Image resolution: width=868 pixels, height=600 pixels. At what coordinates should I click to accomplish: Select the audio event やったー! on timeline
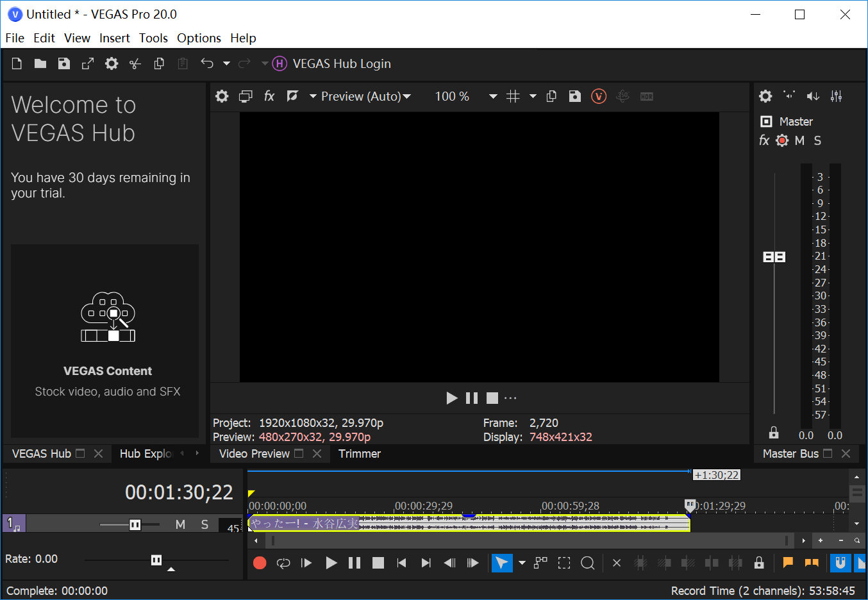click(469, 523)
